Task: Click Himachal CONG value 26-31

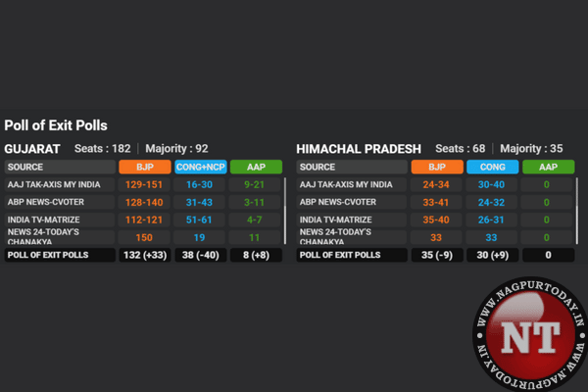Action: pos(491,220)
